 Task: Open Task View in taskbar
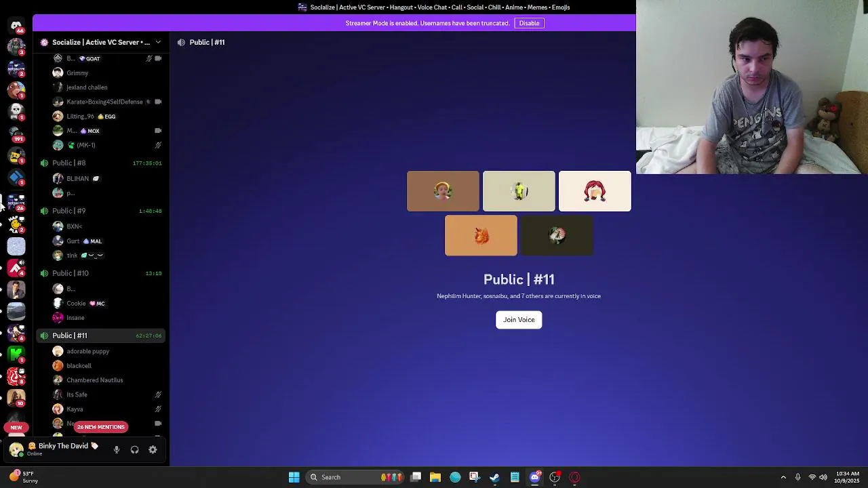(416, 477)
